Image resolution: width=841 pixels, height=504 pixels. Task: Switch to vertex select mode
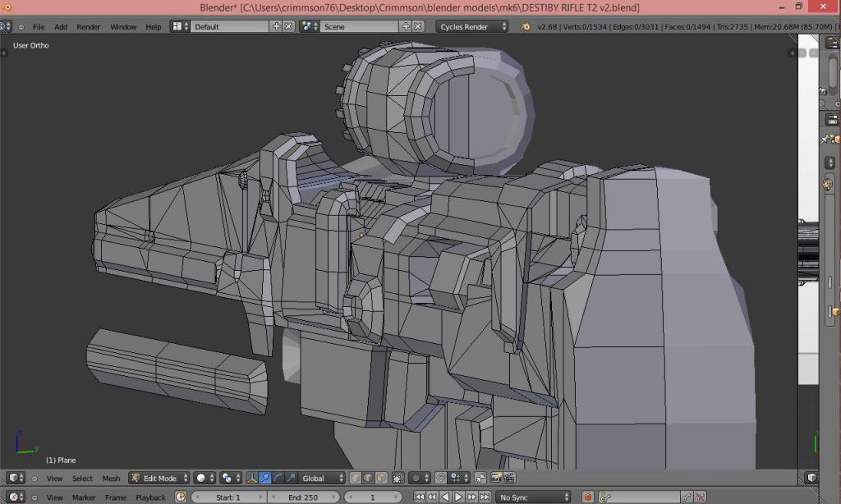click(355, 479)
